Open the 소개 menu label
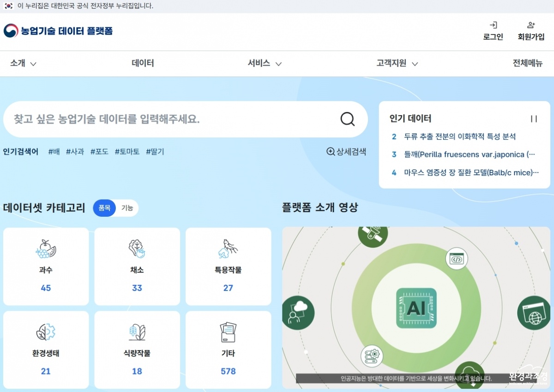Image resolution: width=554 pixels, height=392 pixels. click(18, 64)
